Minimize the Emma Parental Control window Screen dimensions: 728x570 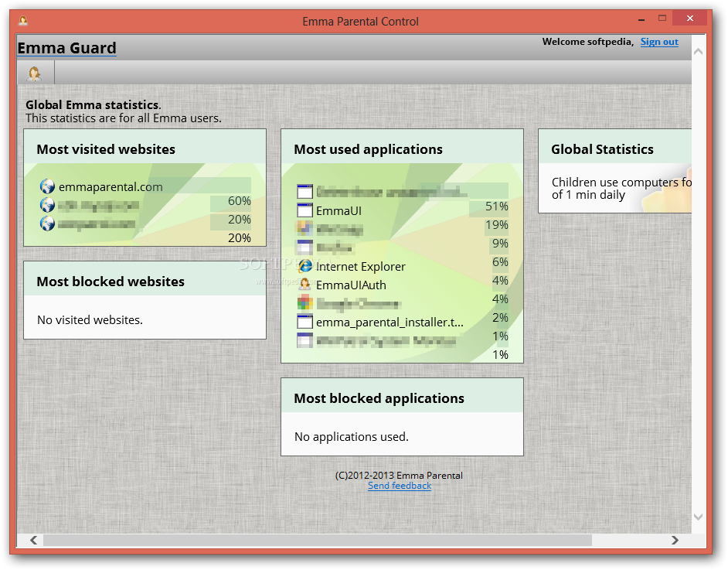(641, 19)
